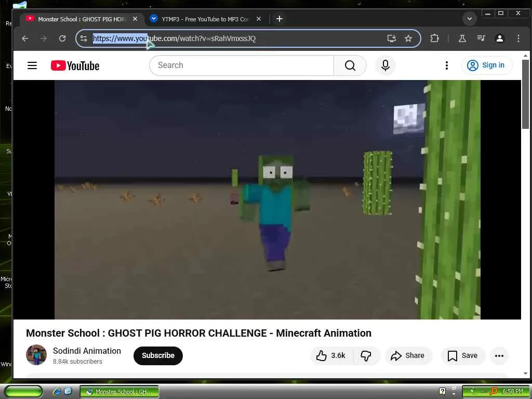Open the Extensions puzzle icon
Viewport: 532px width, 399px height.
coord(434,38)
